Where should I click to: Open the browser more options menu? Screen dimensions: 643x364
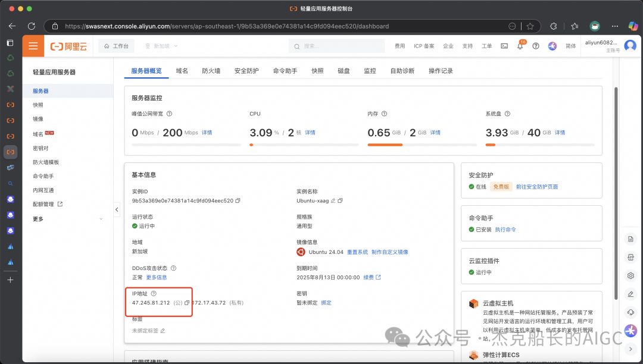coord(614,26)
